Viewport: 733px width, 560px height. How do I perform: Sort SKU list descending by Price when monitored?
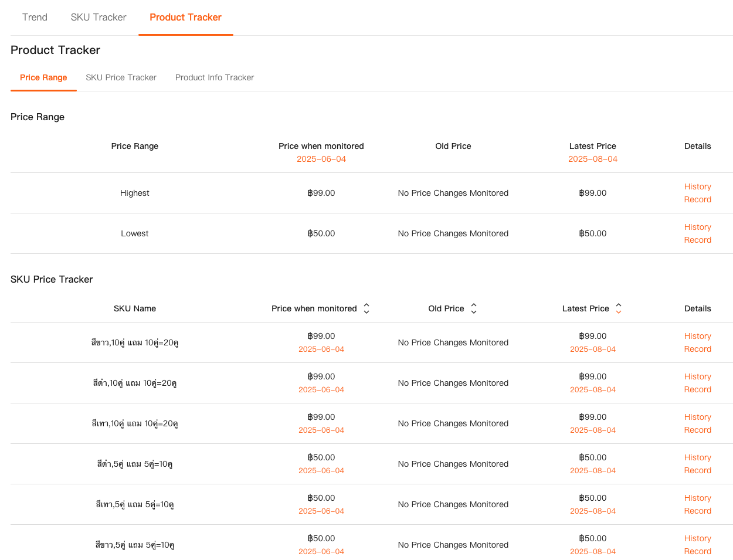[x=366, y=311]
